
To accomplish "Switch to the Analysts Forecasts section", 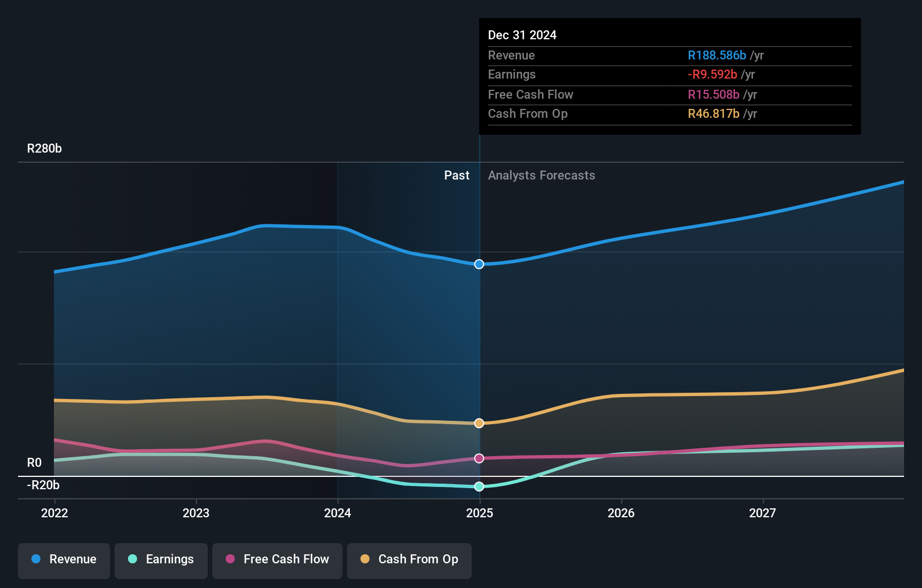I will point(541,175).
